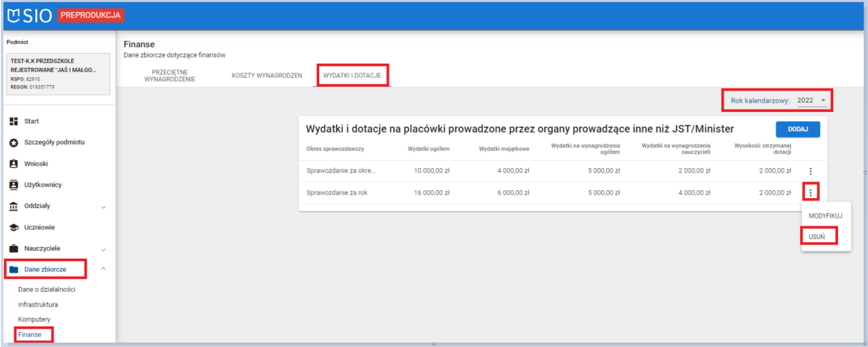Select the Wydatki i dotacje tab
The height and width of the screenshot is (347, 868).
tap(352, 76)
